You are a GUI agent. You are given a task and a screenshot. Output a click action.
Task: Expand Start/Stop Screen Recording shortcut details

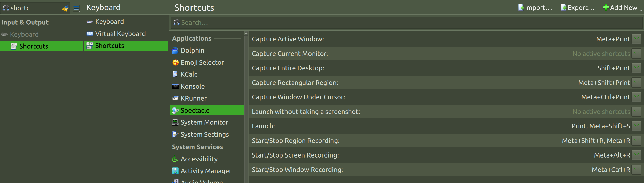[x=636, y=155]
